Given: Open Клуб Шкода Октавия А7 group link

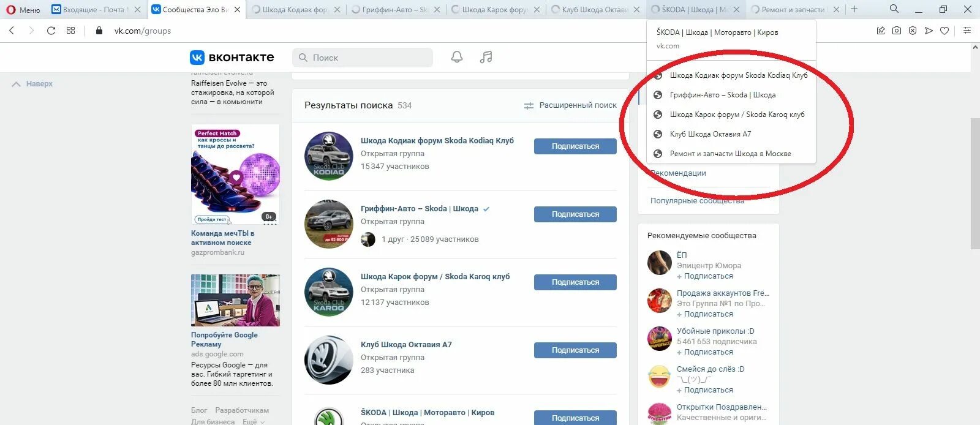Looking at the screenshot, I should click(x=406, y=345).
